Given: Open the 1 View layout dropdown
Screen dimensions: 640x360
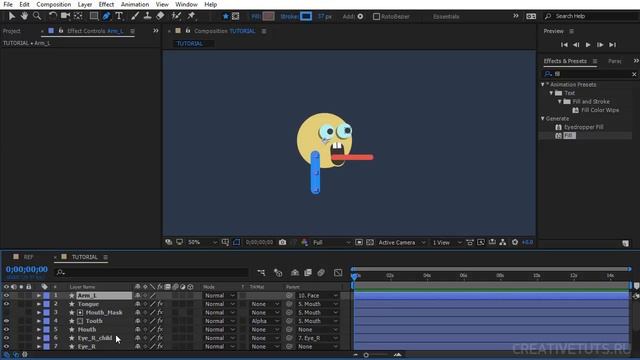Looking at the screenshot, I should point(447,242).
